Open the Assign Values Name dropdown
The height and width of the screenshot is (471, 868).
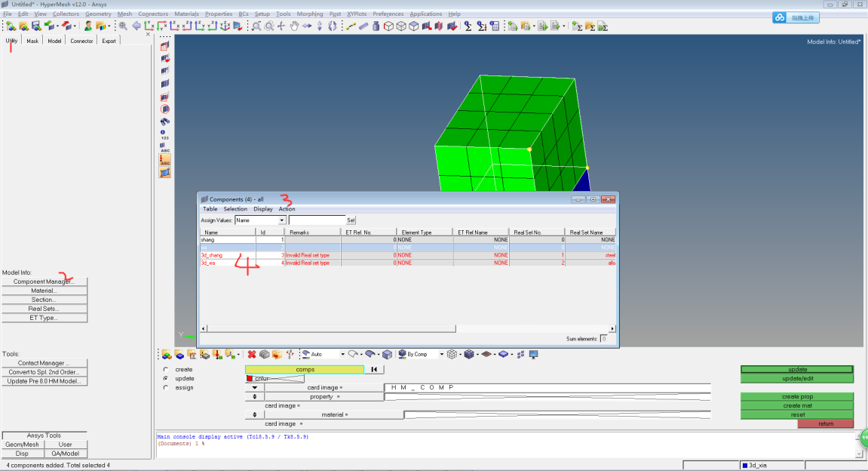[282, 220]
